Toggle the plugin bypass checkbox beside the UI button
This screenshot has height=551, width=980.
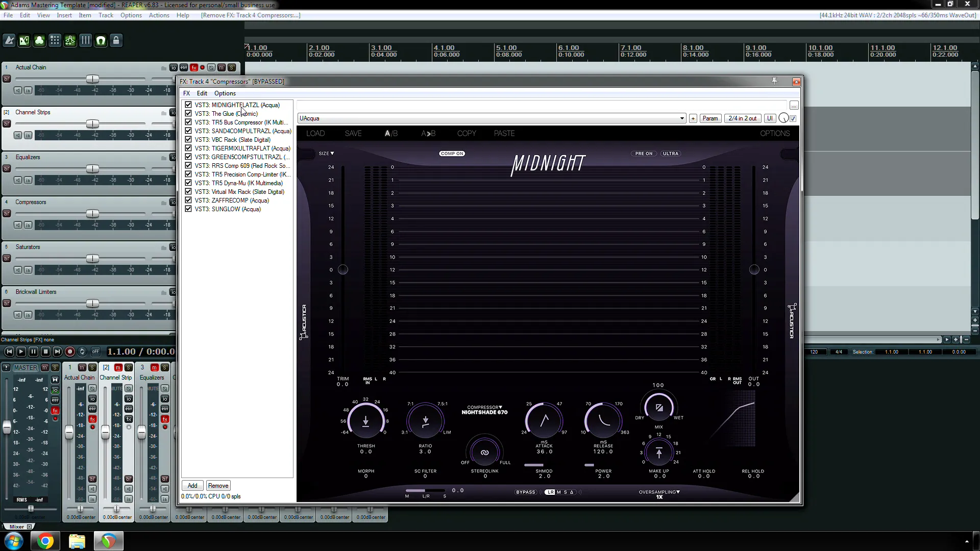pyautogui.click(x=793, y=118)
